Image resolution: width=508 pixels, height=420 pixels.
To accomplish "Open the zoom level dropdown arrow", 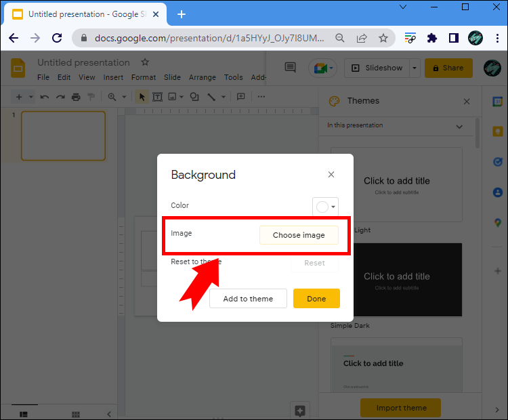I will tap(124, 97).
